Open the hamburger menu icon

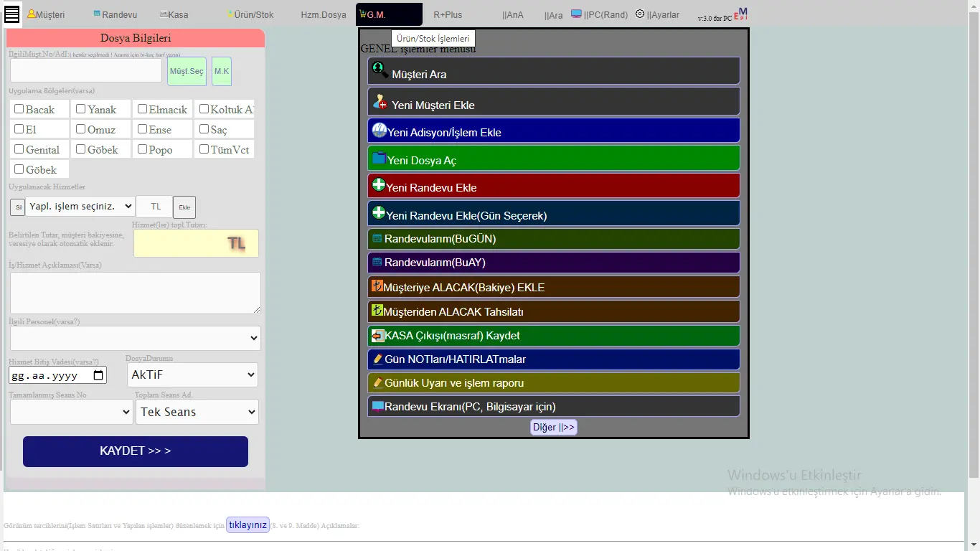point(11,14)
